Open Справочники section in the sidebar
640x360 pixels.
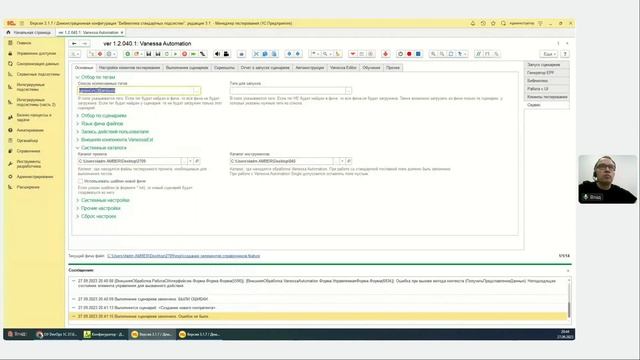[x=28, y=151]
